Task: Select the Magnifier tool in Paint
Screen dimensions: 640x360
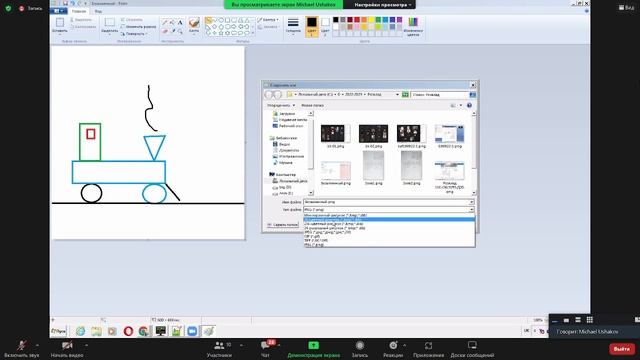Action: [180, 31]
